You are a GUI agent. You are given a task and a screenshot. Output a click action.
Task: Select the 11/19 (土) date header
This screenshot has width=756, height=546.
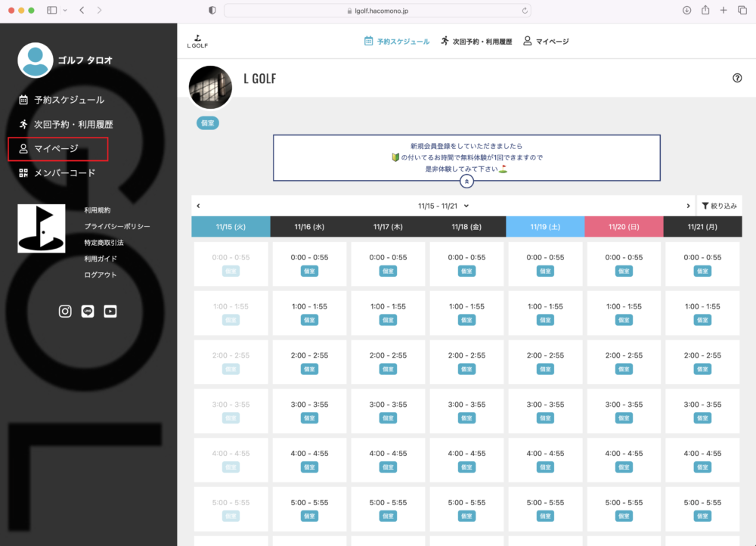(x=545, y=226)
